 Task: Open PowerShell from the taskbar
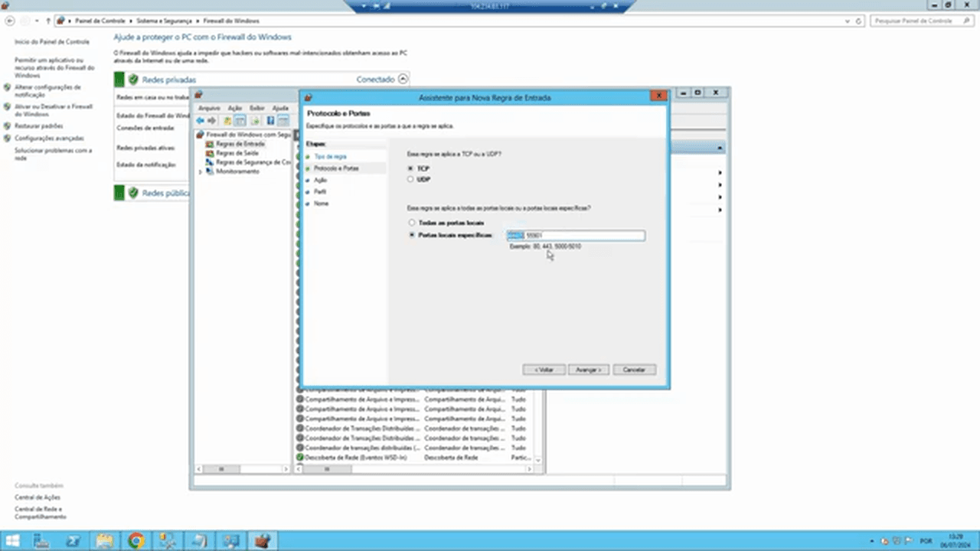click(73, 541)
